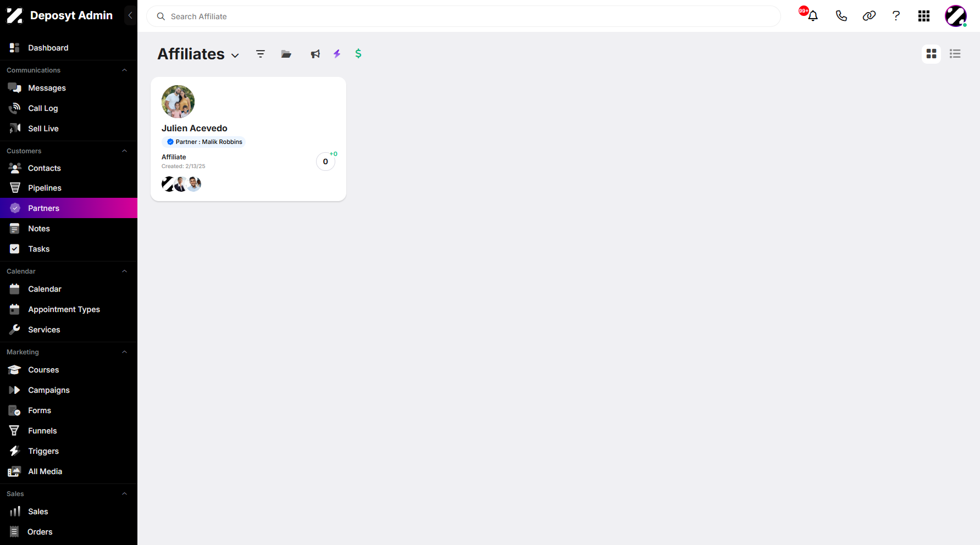Image resolution: width=980 pixels, height=545 pixels.
Task: Collapse the sidebar with the arrow
Action: [130, 15]
